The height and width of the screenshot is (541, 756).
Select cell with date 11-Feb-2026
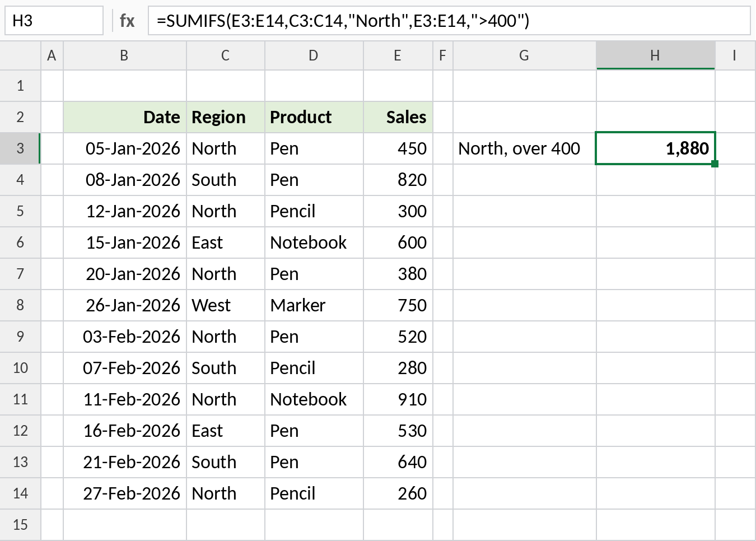[x=125, y=399]
